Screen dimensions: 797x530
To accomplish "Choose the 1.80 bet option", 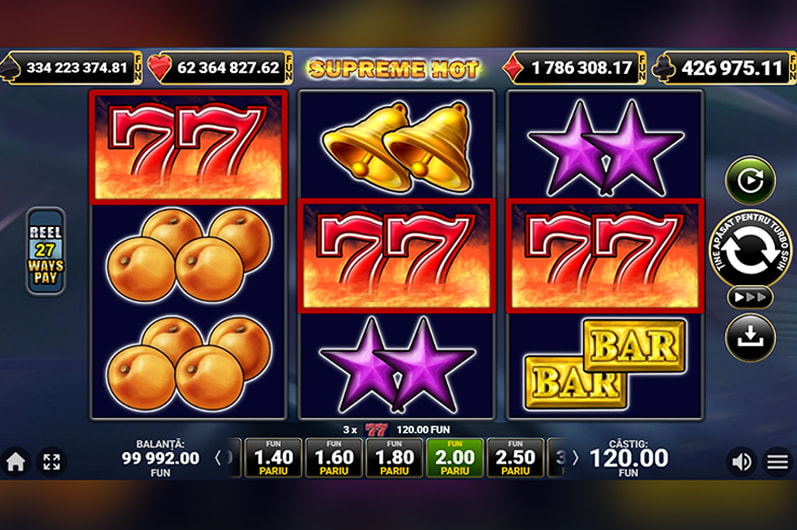I will 394,458.
